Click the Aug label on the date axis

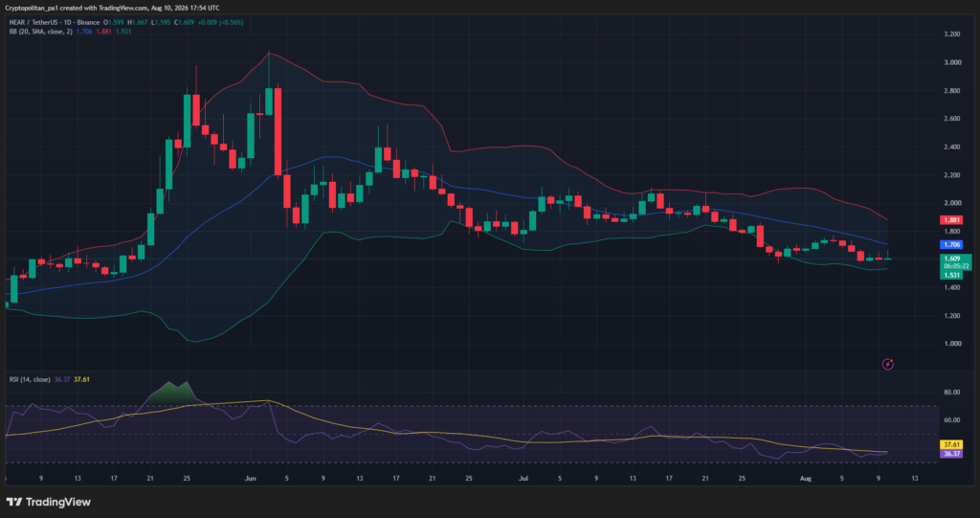point(806,479)
